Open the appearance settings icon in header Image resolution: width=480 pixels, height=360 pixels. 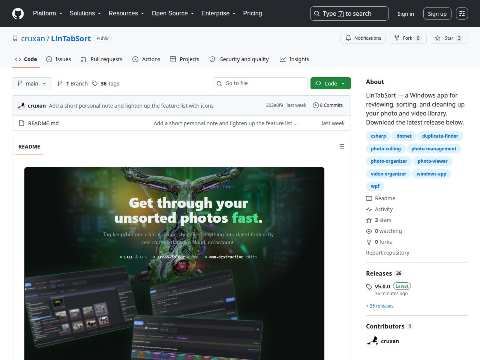(462, 14)
